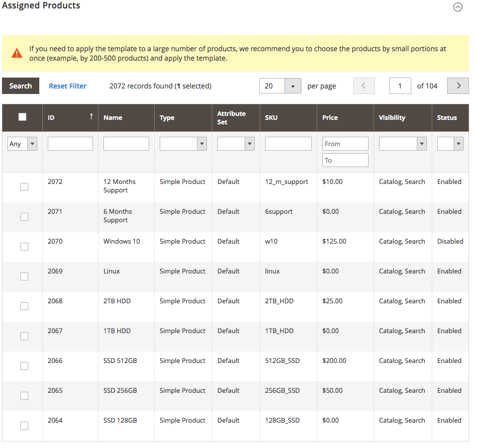Collapse the Assigned Products section
477x448 pixels.
(x=458, y=7)
